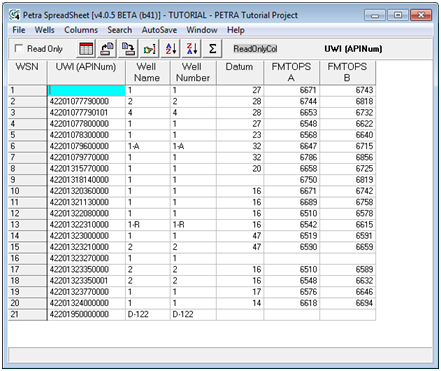Screen dimensions: 441x371
Task: Click the Datum column header
Action: [x=240, y=72]
